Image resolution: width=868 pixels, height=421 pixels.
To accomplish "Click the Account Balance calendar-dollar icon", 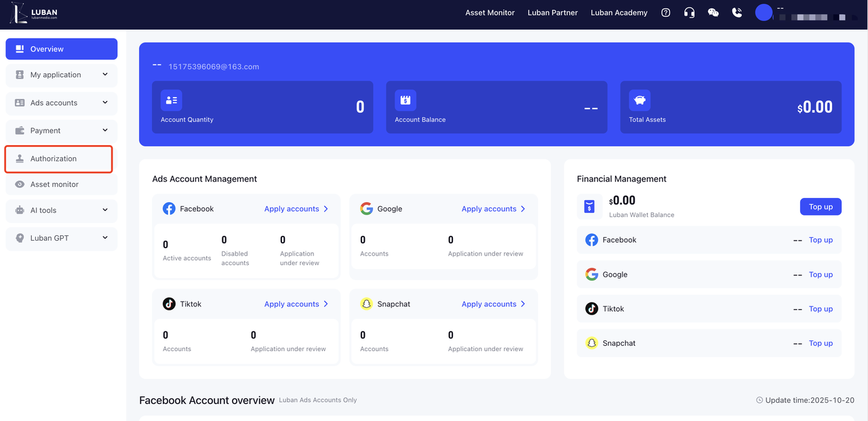I will 406,100.
